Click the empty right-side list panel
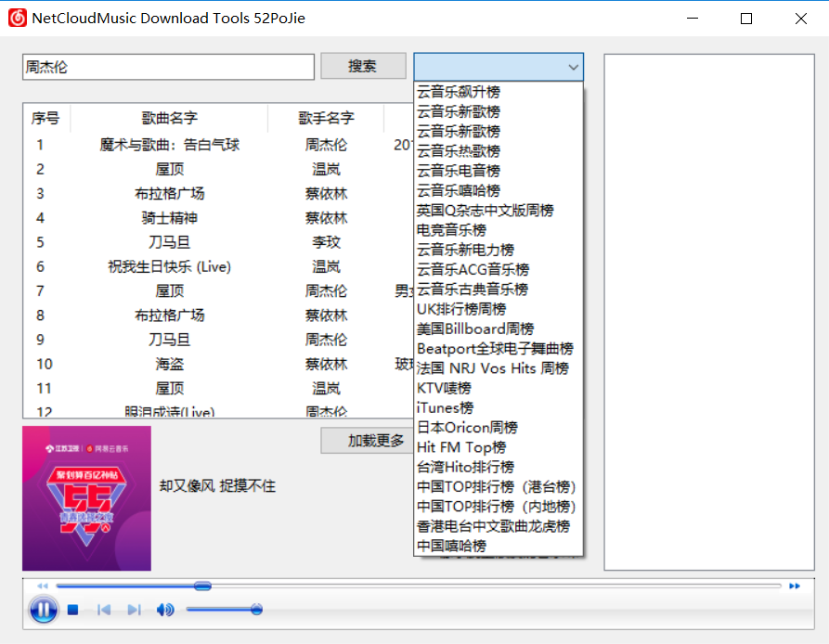Image resolution: width=829 pixels, height=644 pixels. click(x=709, y=312)
